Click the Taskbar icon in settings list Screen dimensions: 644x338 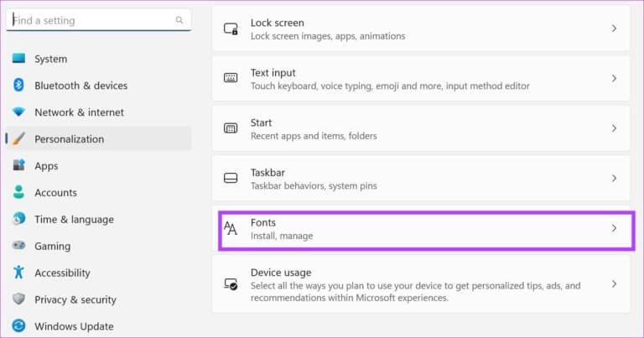[231, 178]
